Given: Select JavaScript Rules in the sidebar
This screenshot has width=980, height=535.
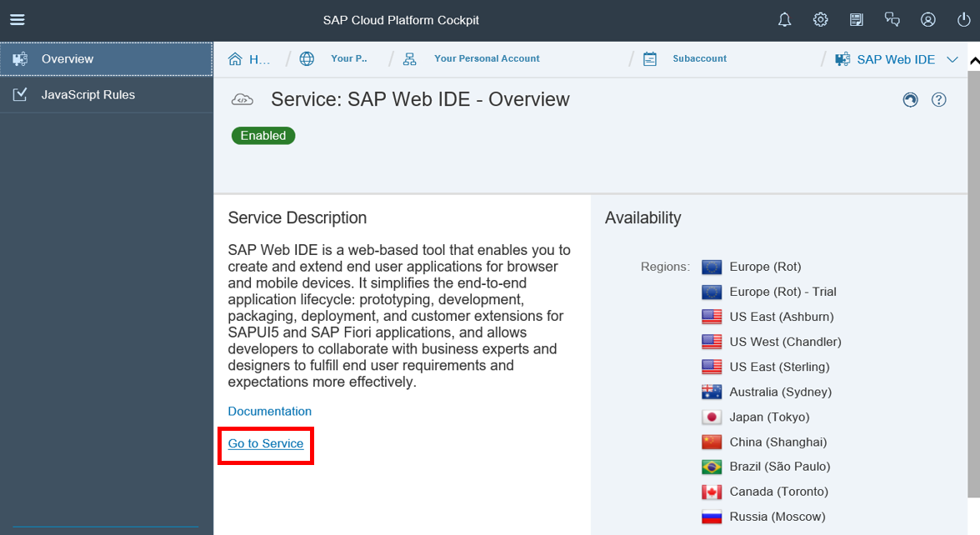Looking at the screenshot, I should click(107, 94).
